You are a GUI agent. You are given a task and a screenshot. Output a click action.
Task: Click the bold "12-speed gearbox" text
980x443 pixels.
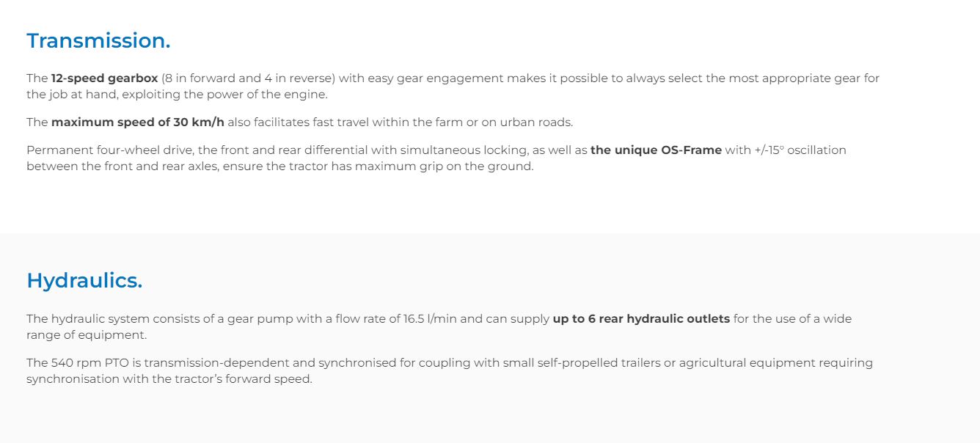(x=104, y=78)
